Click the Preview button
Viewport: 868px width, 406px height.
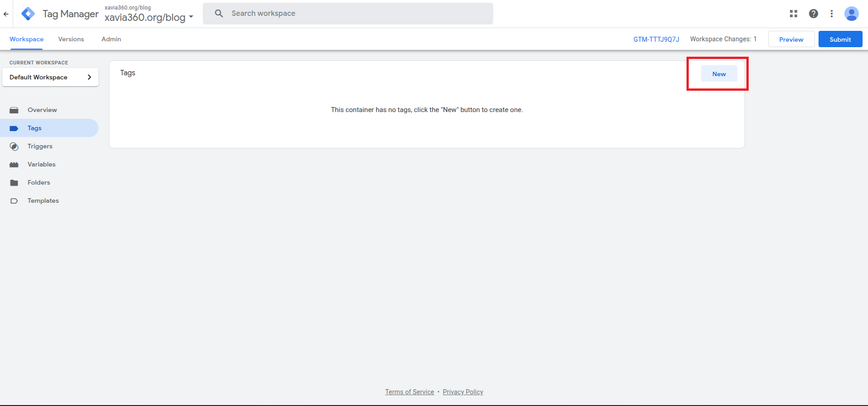791,39
